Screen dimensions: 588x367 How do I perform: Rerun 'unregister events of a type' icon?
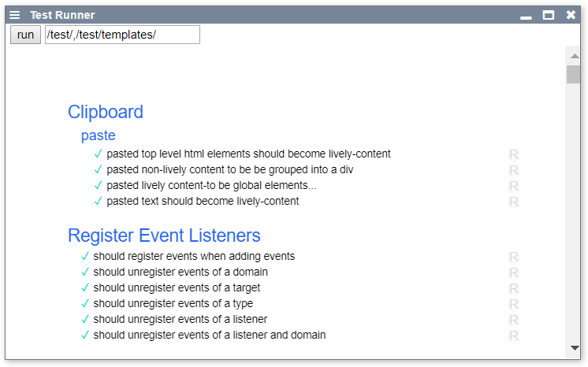point(514,304)
